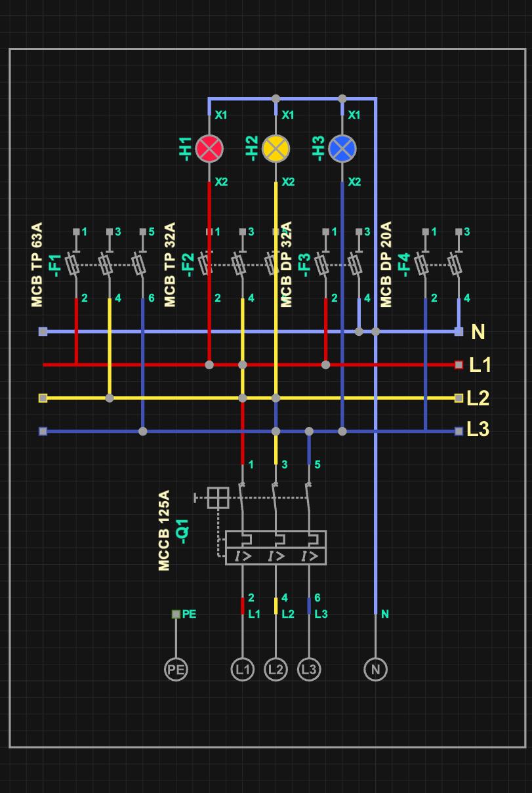Image resolution: width=532 pixels, height=793 pixels.
Task: Select the green PE connection point square
Action: point(176,614)
